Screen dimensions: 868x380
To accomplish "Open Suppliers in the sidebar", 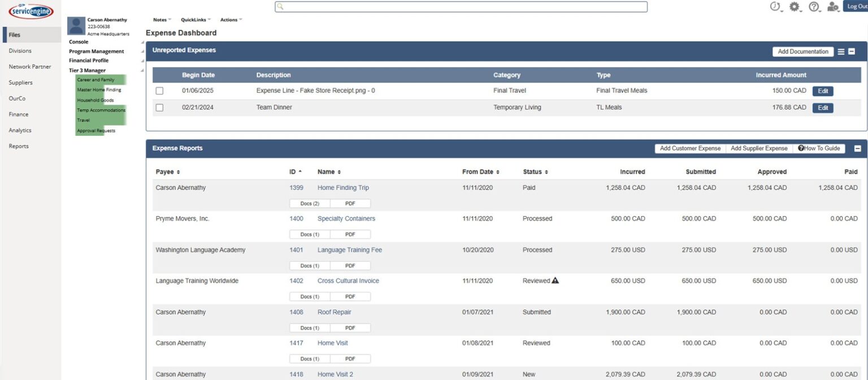I will coord(20,82).
